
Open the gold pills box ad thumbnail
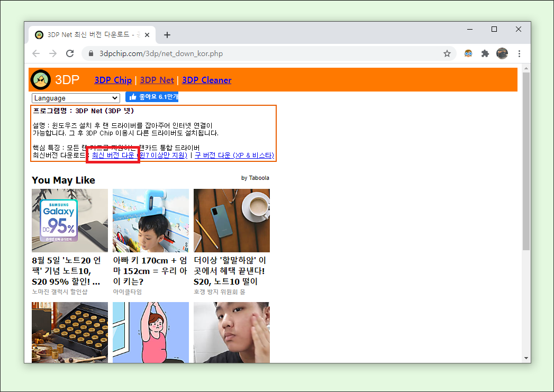pyautogui.click(x=70, y=332)
